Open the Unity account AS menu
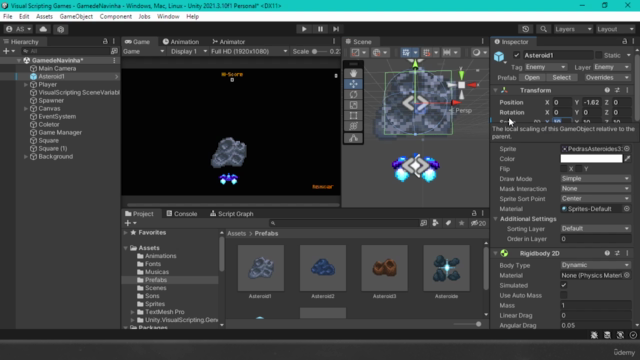 coord(19,29)
